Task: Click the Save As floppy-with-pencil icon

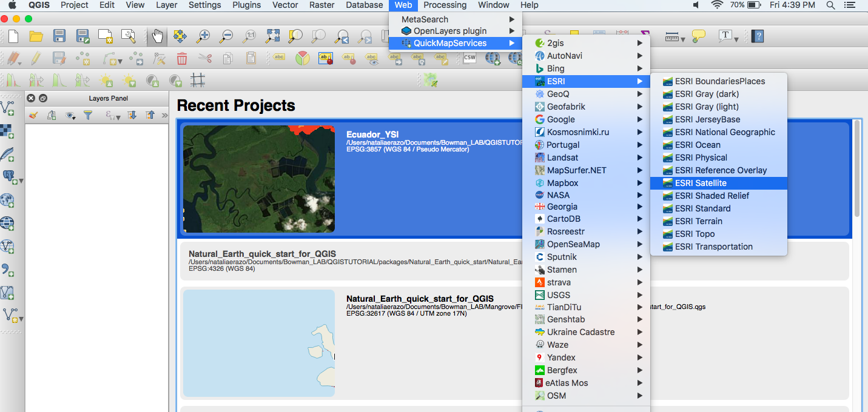Action: [x=82, y=36]
